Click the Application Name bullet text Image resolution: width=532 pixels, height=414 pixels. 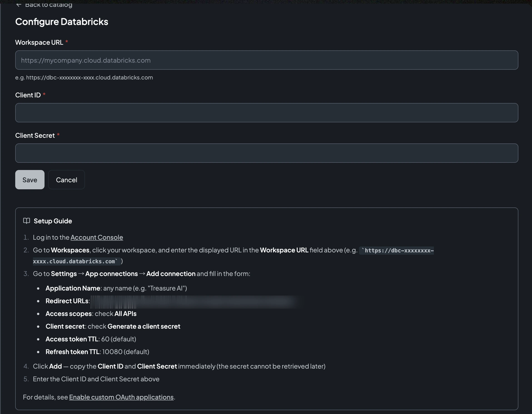tap(116, 288)
